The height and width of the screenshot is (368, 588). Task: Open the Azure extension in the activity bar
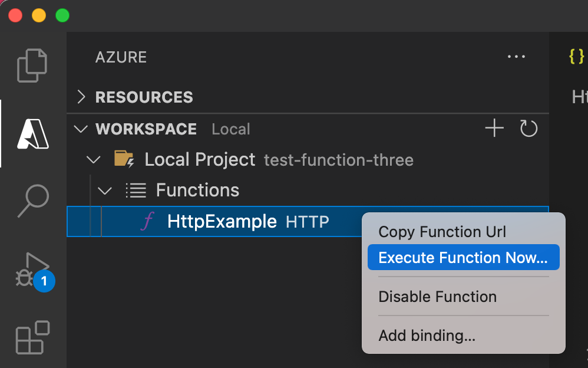tap(32, 134)
